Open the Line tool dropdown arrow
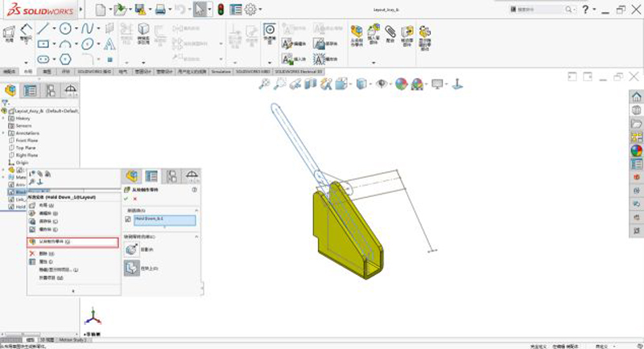The height and width of the screenshot is (349, 644). tap(54, 29)
